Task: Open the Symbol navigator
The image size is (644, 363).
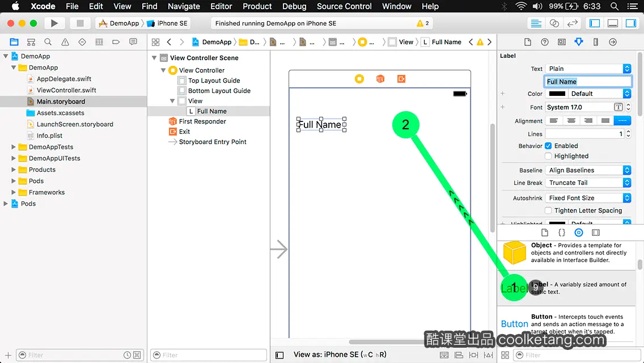Action: coord(31,42)
